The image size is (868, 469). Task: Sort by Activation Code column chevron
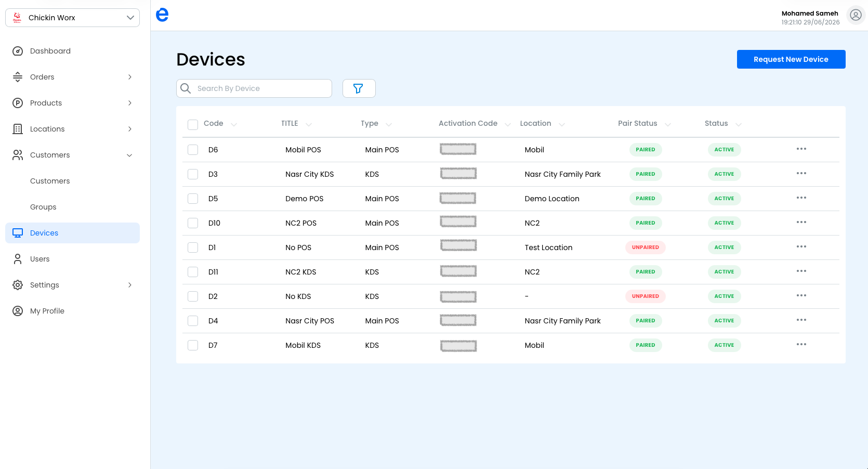click(508, 124)
